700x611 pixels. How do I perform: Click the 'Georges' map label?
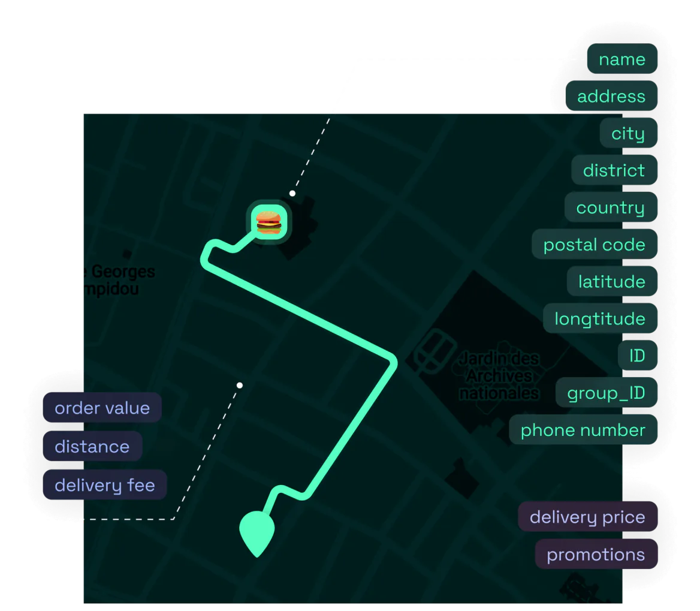pos(123,271)
